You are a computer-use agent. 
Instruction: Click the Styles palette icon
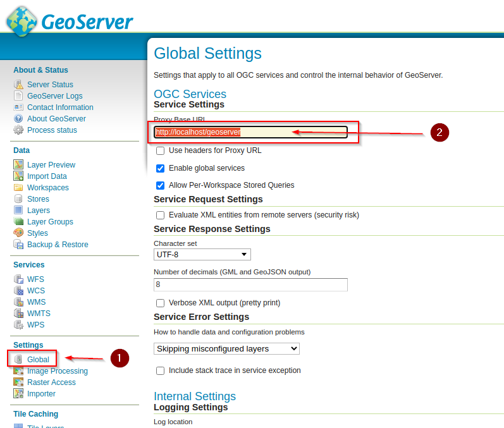(18, 233)
